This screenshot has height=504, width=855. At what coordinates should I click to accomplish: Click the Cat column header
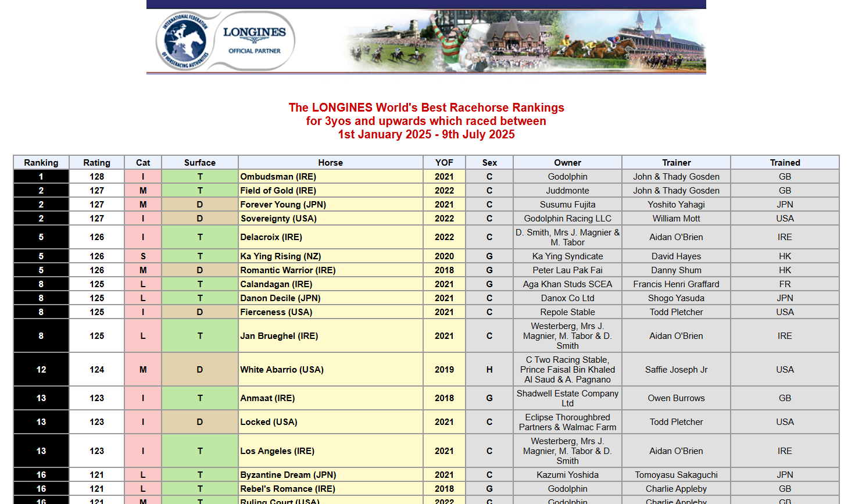click(143, 163)
